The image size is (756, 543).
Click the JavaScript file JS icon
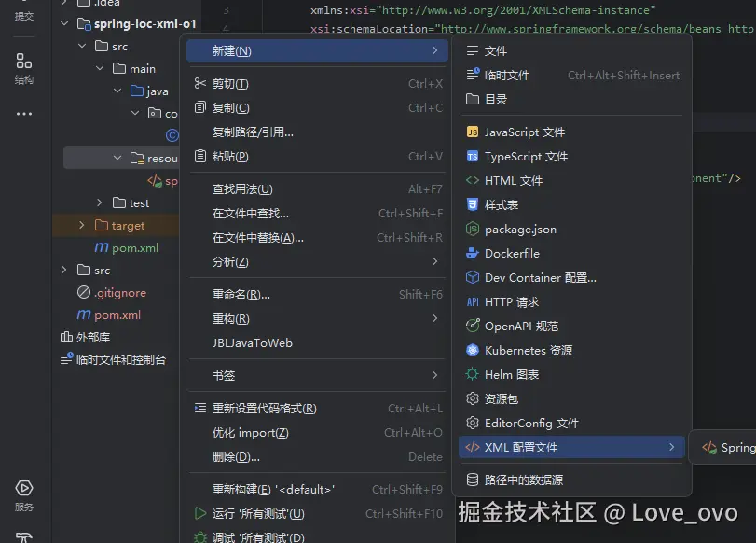[x=473, y=132]
